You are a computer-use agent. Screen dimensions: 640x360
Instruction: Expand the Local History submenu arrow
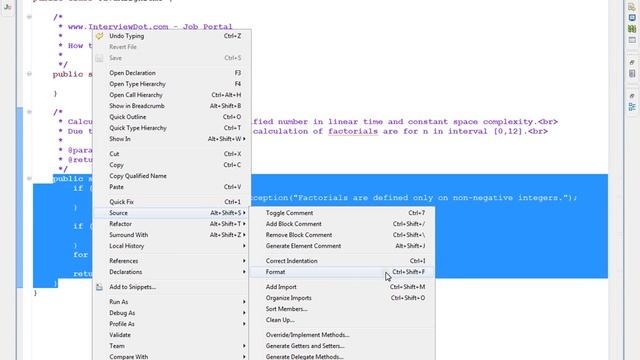(x=244, y=246)
